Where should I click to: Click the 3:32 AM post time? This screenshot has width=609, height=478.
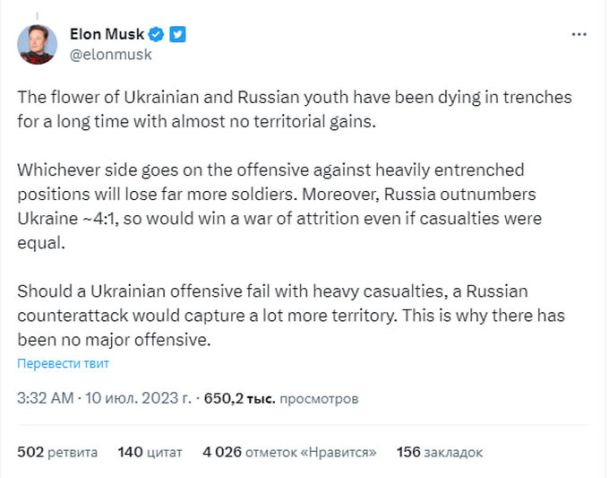[46, 398]
